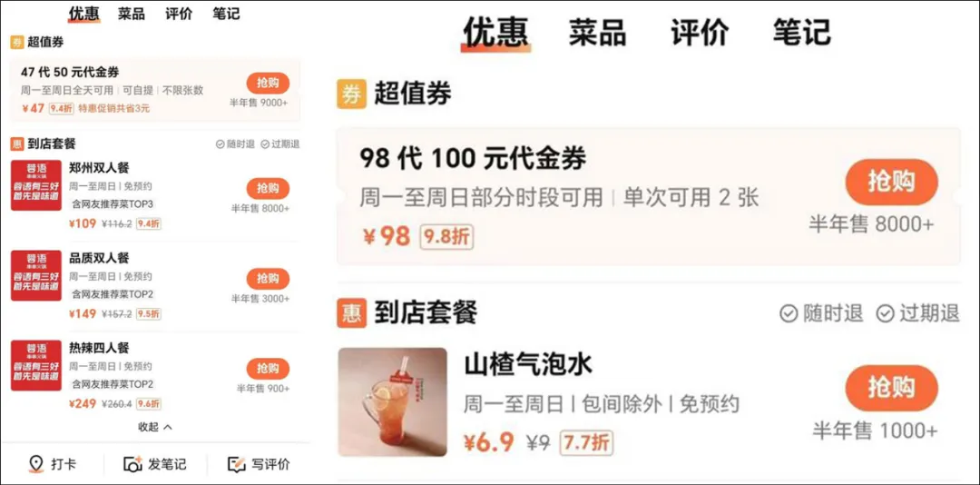Click the 惠 badge beside left 到店套餐
980x485 pixels.
tap(17, 144)
